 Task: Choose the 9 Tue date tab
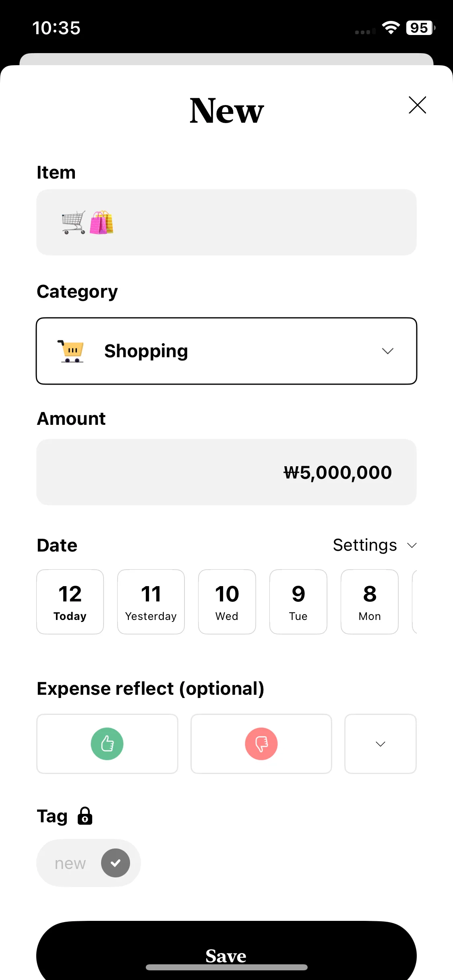(298, 602)
